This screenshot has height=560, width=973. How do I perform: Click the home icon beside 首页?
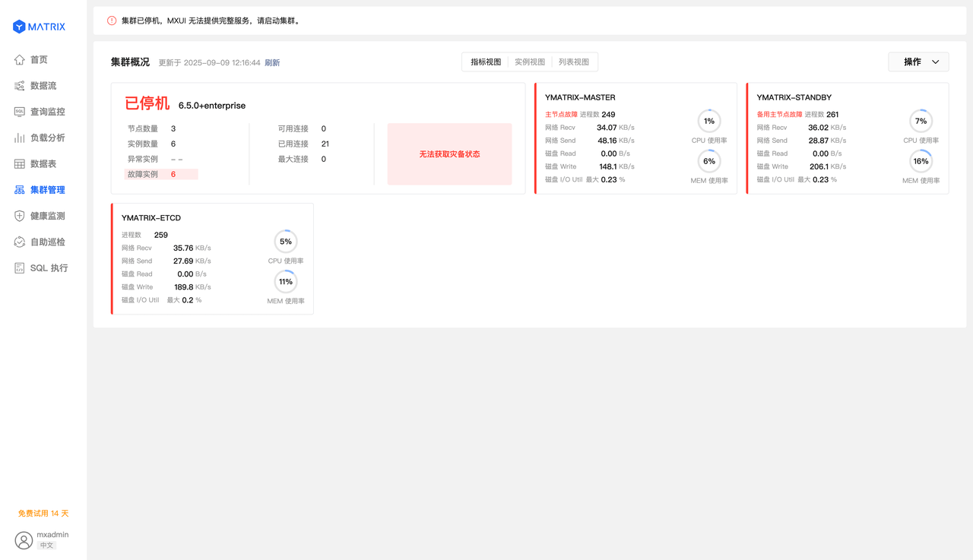click(20, 59)
